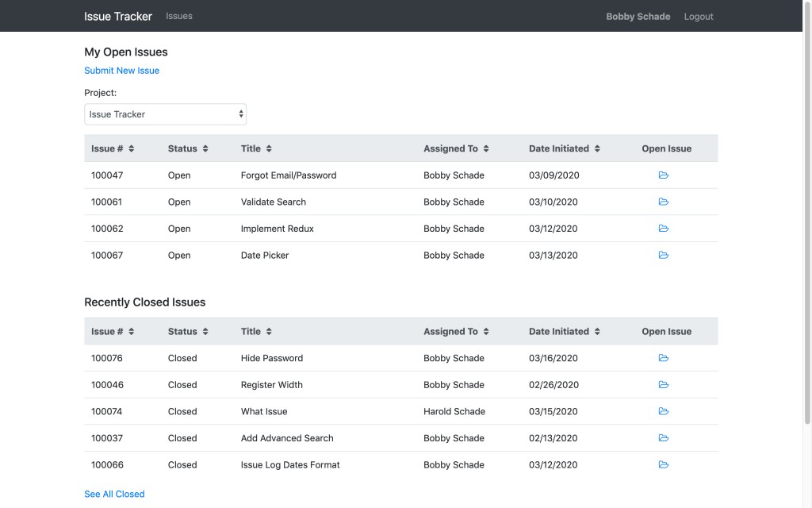Open the Date Picker issue folder icon
Image resolution: width=812 pixels, height=508 pixels.
664,255
